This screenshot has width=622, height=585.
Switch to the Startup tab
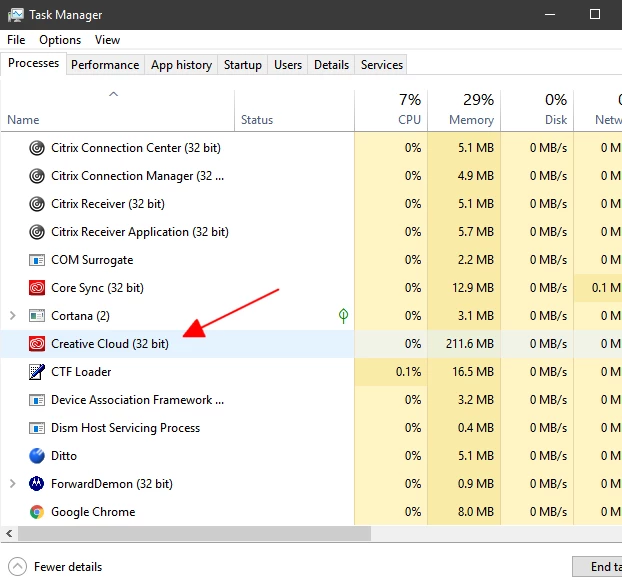243,65
